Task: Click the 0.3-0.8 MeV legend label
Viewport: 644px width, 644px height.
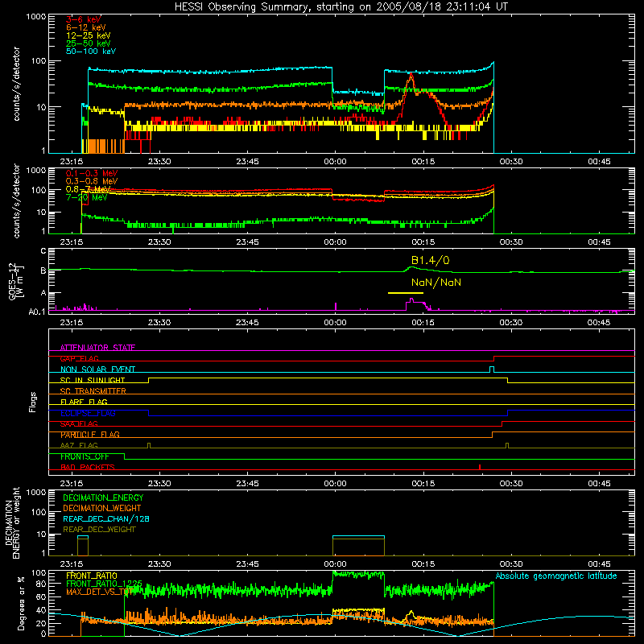Action: coord(91,181)
